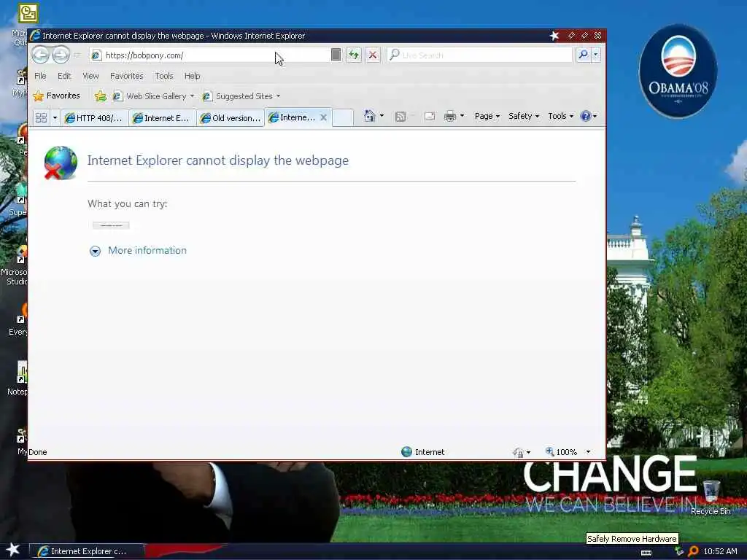This screenshot has height=560, width=747.
Task: Open the Favorites menu
Action: 127,76
